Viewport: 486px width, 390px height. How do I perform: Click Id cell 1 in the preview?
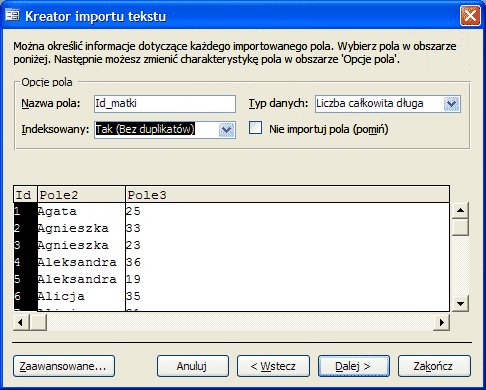pyautogui.click(x=25, y=211)
